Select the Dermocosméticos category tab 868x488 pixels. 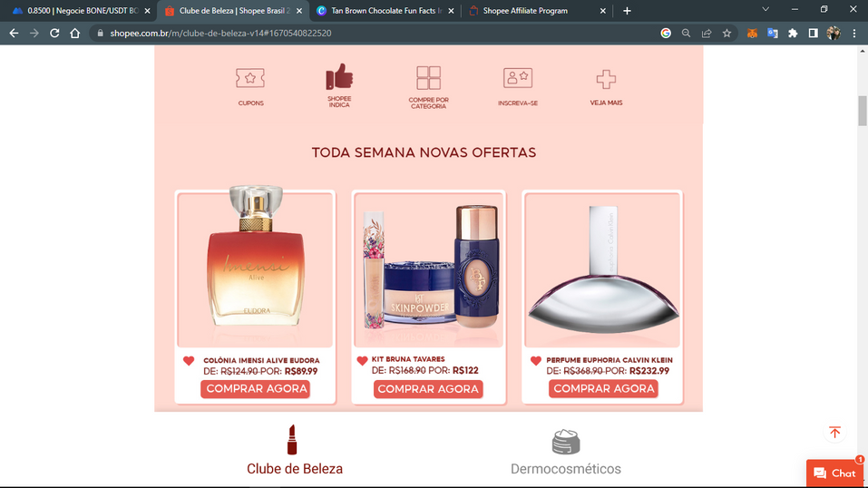[565, 452]
